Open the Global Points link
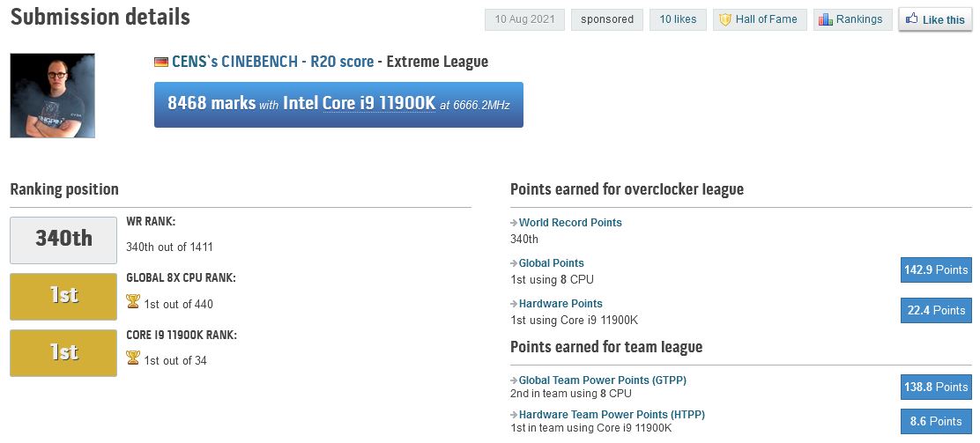The image size is (980, 443). [x=552, y=263]
